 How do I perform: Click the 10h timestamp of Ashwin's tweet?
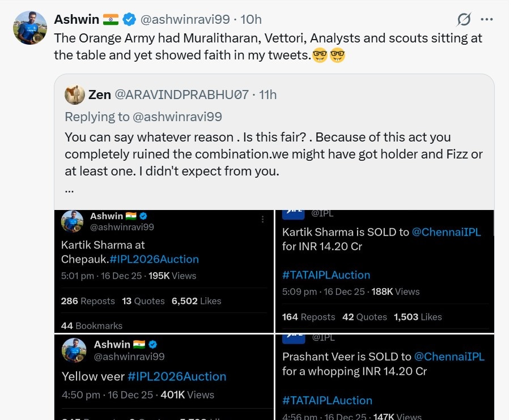[251, 19]
